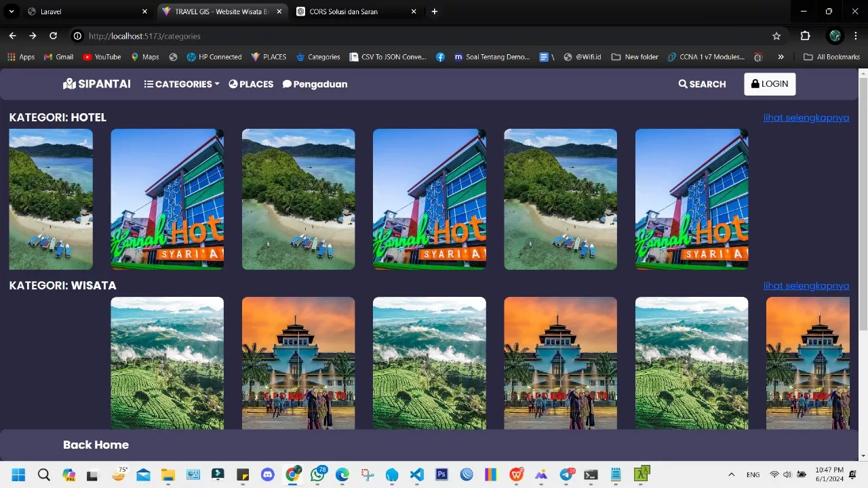Viewport: 868px width, 488px height.
Task: Open a new browser tab
Action: [x=435, y=12]
